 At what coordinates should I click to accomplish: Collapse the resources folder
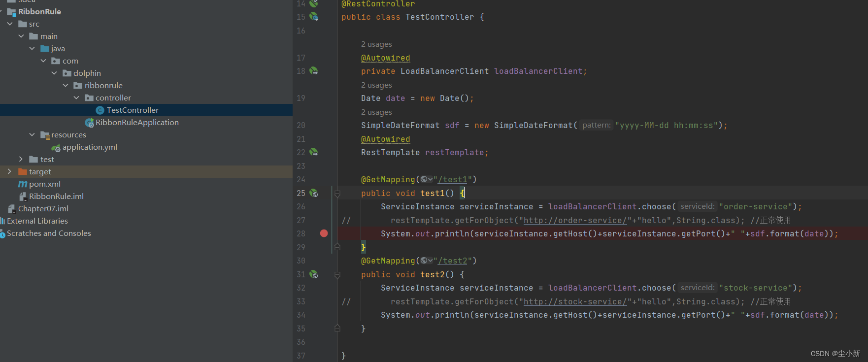pyautogui.click(x=32, y=134)
